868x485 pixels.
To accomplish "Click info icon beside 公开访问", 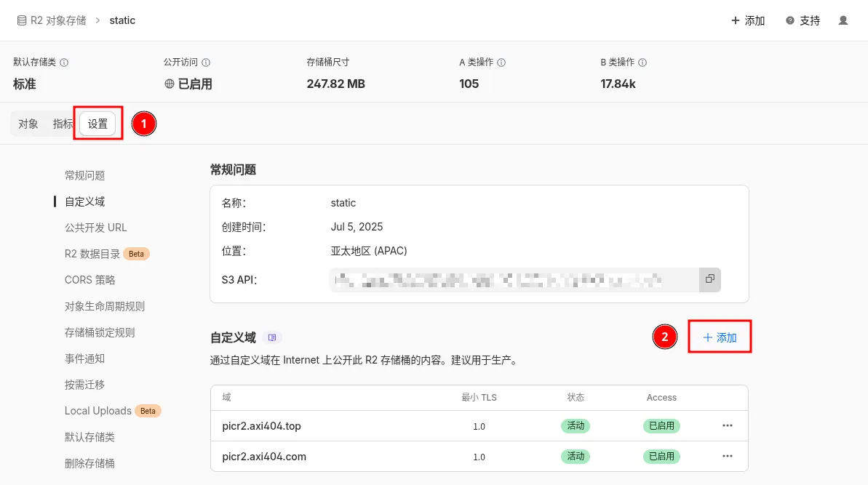I will pyautogui.click(x=206, y=63).
